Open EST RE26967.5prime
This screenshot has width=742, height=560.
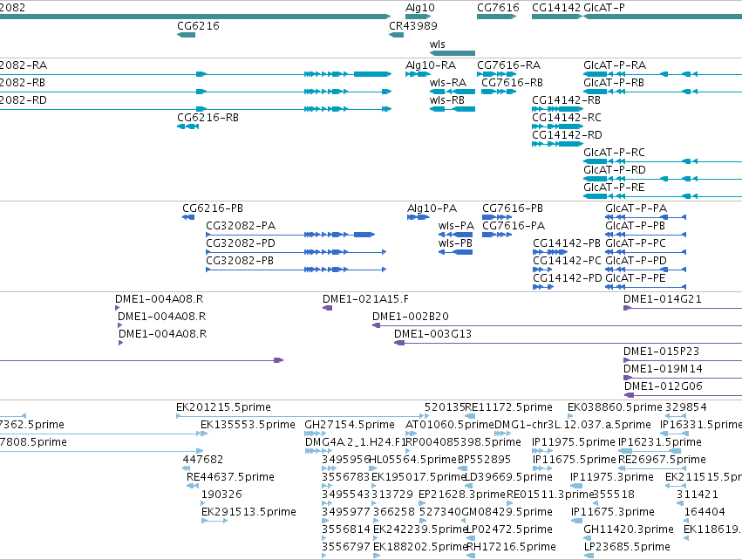coord(662,460)
